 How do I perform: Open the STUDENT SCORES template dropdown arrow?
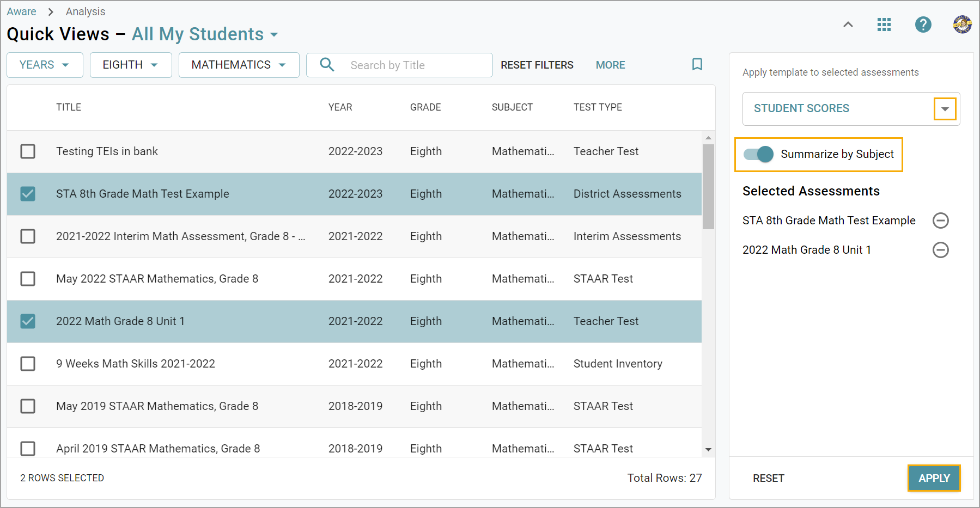945,109
